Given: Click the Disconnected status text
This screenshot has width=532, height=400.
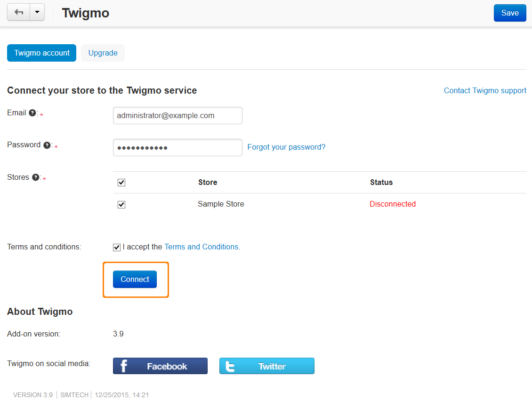Looking at the screenshot, I should click(x=393, y=204).
